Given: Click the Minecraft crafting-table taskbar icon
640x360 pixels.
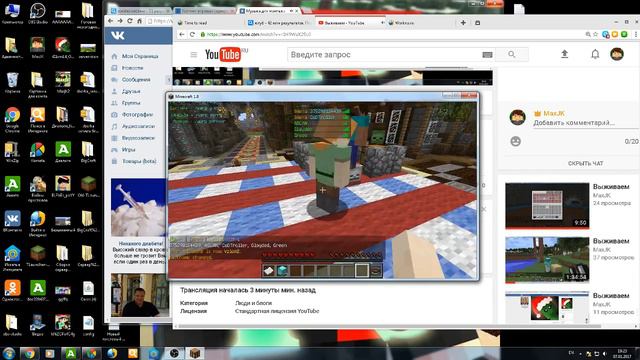Looking at the screenshot, I should click(x=195, y=353).
